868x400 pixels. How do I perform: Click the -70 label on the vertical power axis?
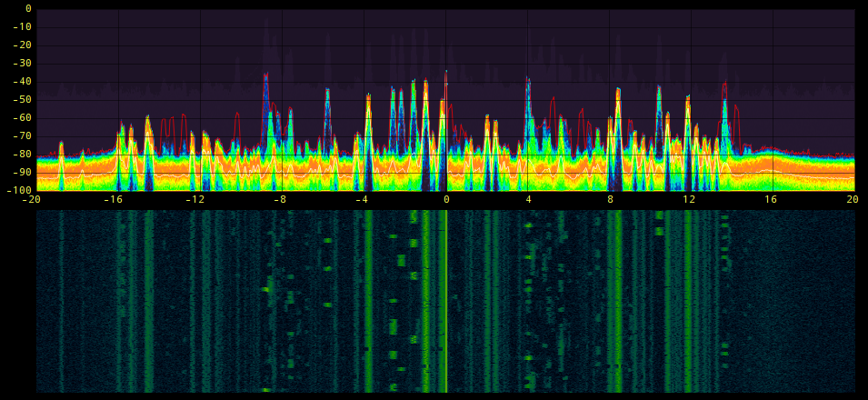point(24,136)
